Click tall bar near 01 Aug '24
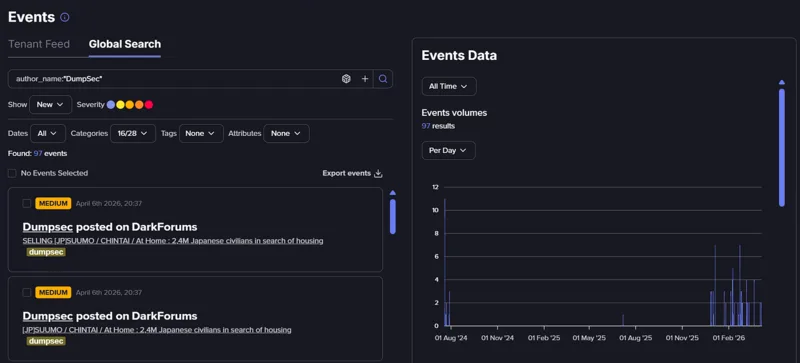This screenshot has width=800, height=363. [x=445, y=262]
